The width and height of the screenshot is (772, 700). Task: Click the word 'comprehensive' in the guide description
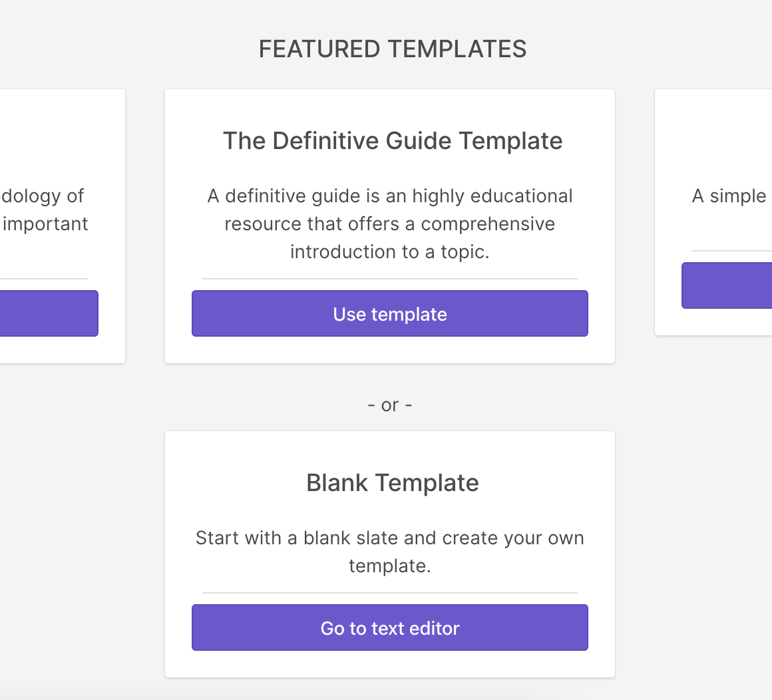(488, 224)
